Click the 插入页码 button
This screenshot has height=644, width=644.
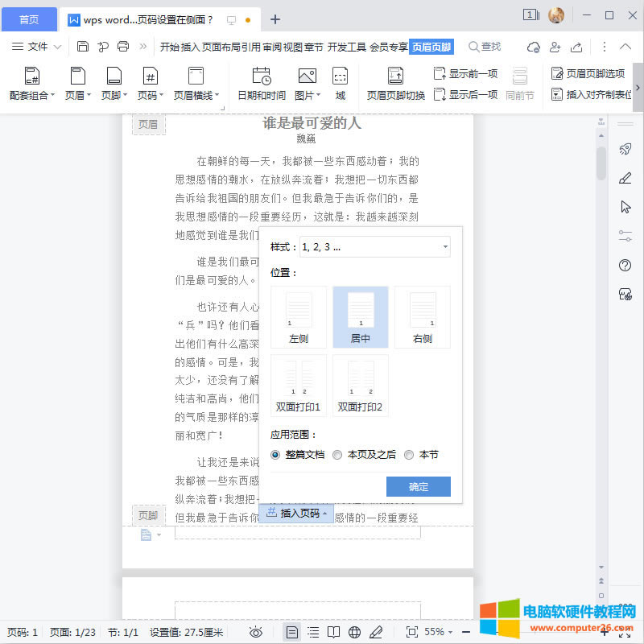click(297, 514)
